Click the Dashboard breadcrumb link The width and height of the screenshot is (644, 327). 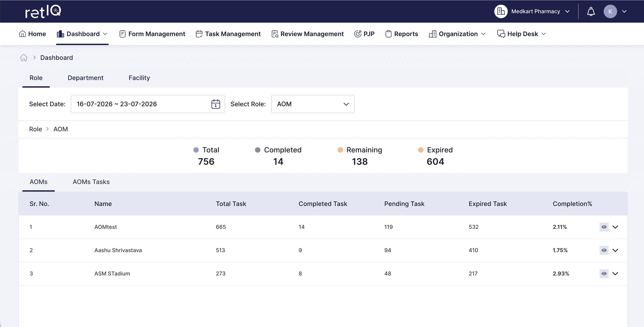tap(56, 58)
